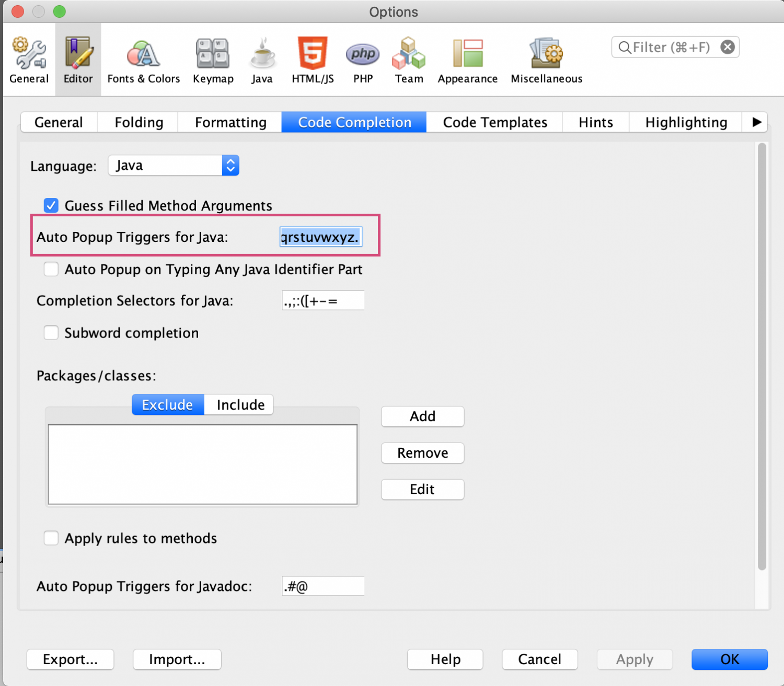Open the HTML/JS options category
The height and width of the screenshot is (686, 784).
coord(313,60)
